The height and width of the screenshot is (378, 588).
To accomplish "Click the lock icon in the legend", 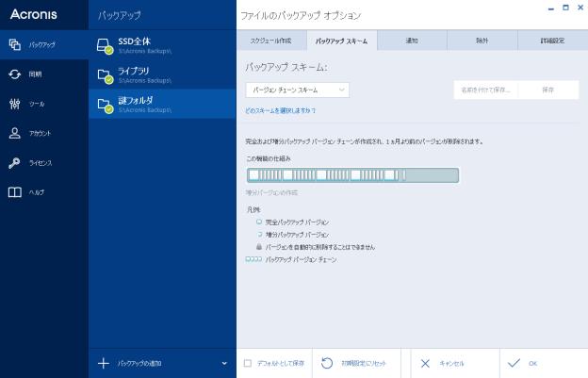I will tap(259, 246).
